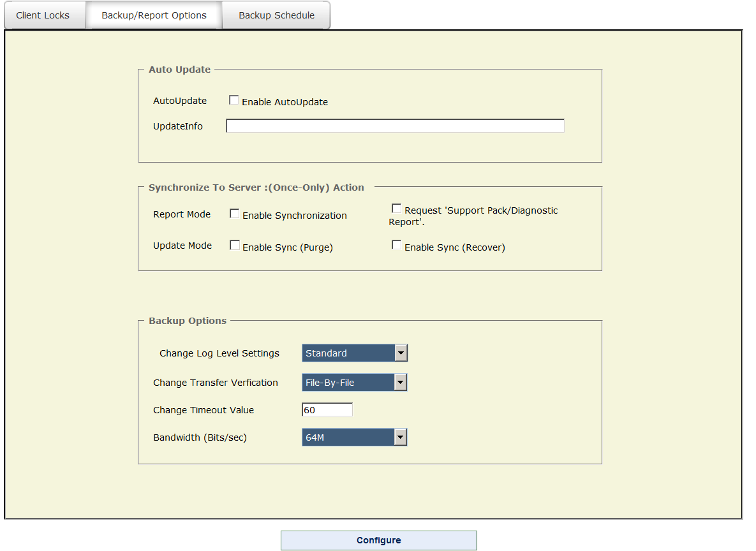Click the 'Change Log Level Settings' label
This screenshot has height=551, width=756.
tap(219, 353)
